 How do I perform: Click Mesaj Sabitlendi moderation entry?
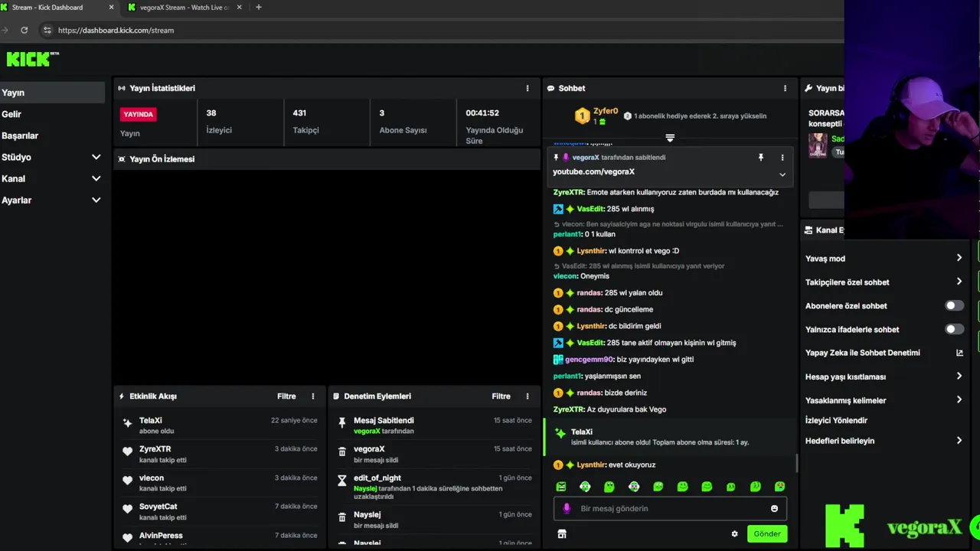[x=434, y=425]
